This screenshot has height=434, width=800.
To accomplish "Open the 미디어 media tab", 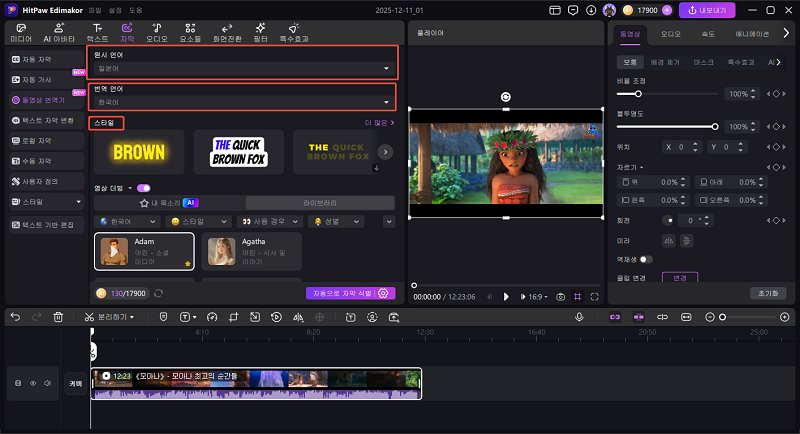I will (x=21, y=33).
